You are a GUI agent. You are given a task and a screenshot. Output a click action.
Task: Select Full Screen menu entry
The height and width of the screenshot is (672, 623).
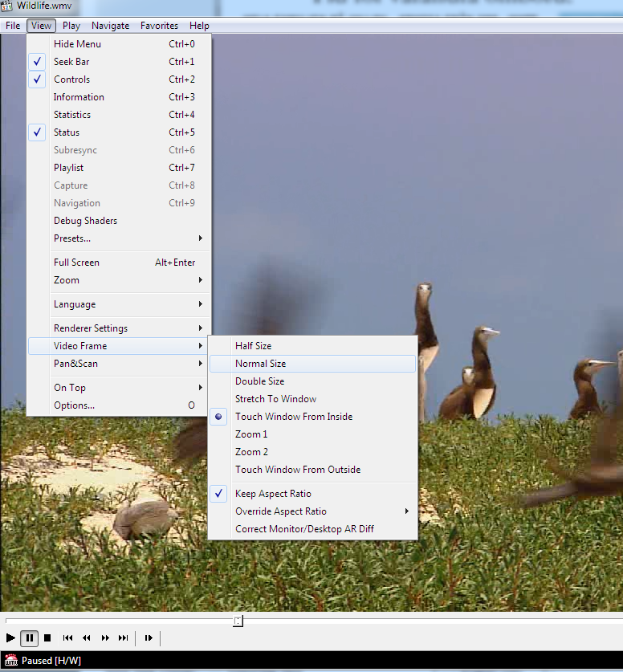pos(76,263)
